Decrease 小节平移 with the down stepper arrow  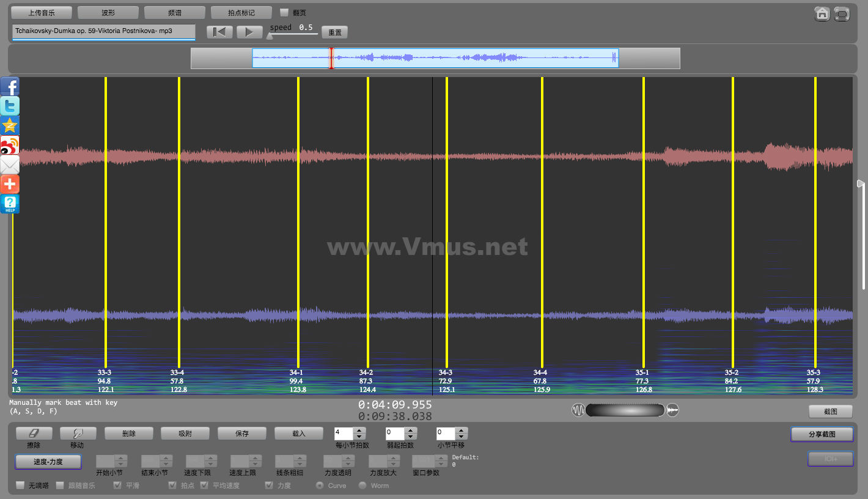point(462,437)
